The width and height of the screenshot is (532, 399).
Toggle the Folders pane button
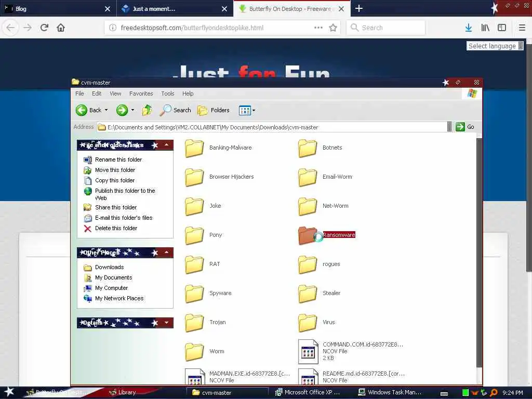(214, 110)
